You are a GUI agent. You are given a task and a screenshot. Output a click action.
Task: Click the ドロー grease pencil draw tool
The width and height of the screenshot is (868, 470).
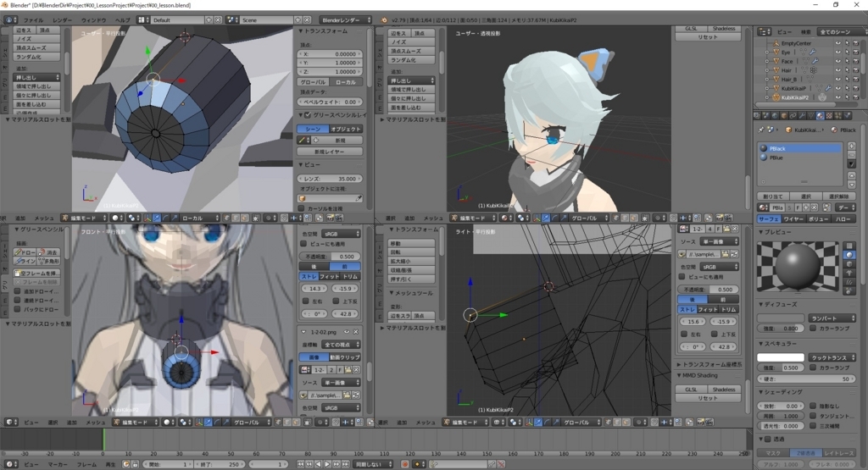[25, 252]
